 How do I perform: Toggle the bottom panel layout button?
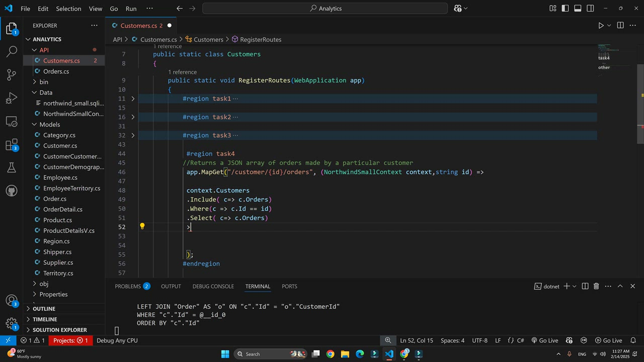[x=578, y=9]
